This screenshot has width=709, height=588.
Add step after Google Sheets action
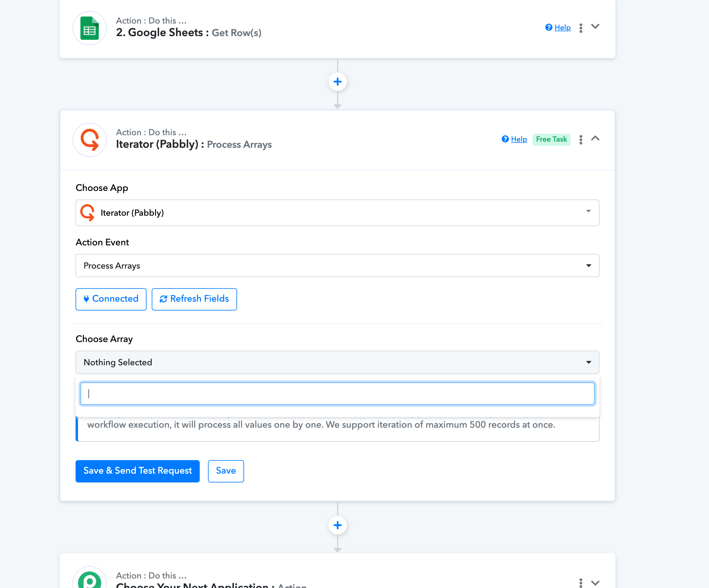pos(337,82)
